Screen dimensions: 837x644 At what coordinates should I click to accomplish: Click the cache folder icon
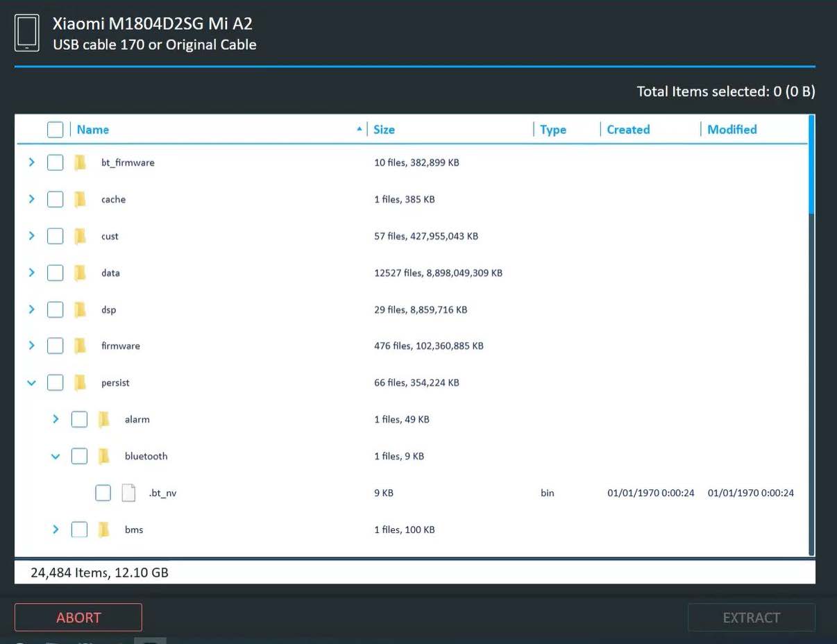point(80,199)
